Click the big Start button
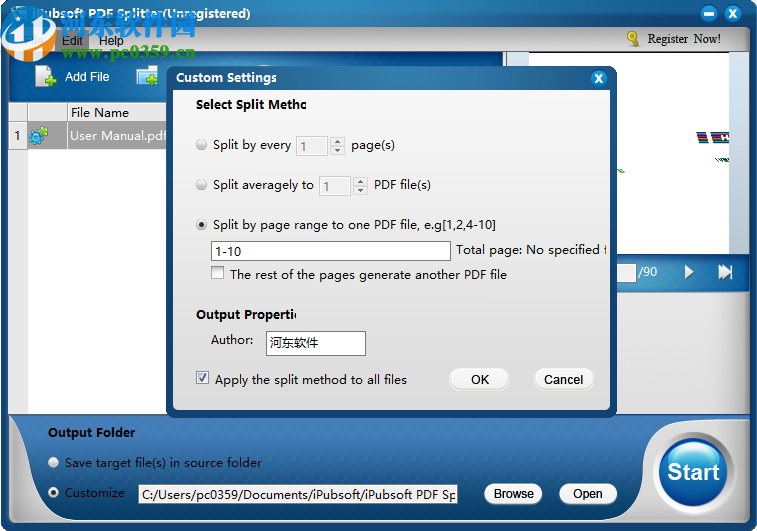This screenshot has width=757, height=531. 693,472
